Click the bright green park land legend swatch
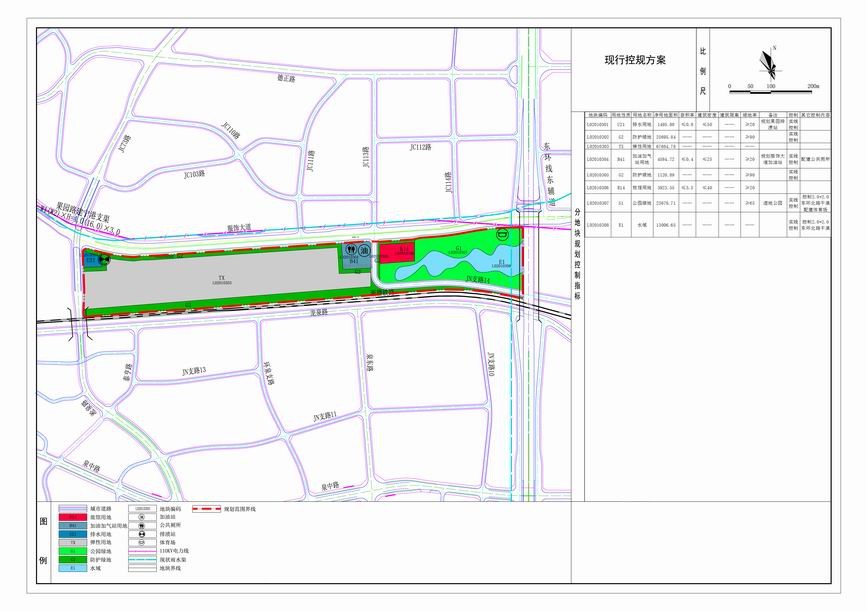 74,551
